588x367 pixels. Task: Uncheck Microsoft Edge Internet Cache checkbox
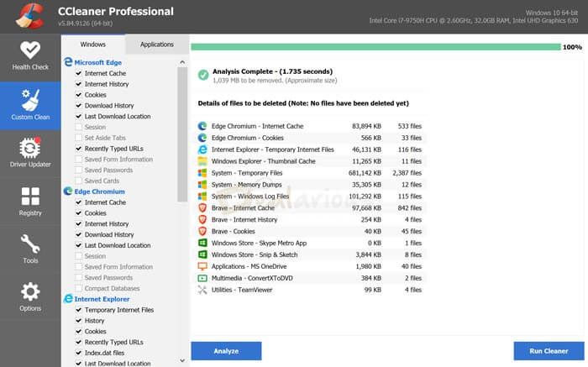[78, 74]
